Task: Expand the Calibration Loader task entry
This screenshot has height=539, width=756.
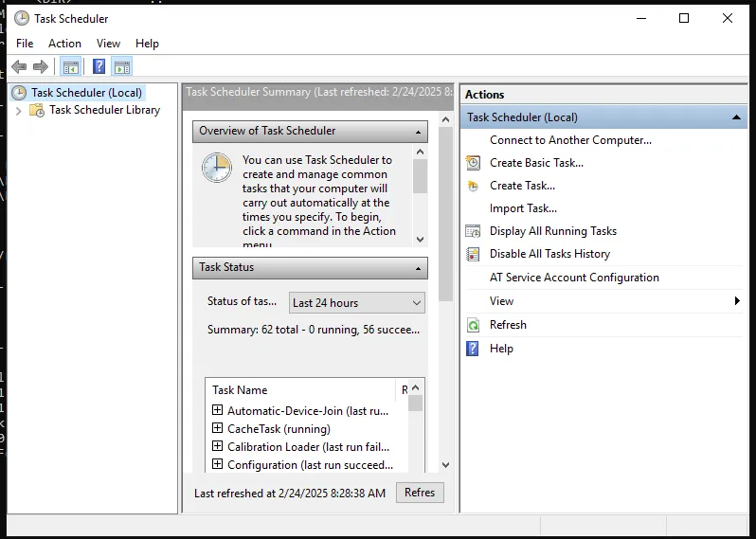Action: pos(218,446)
